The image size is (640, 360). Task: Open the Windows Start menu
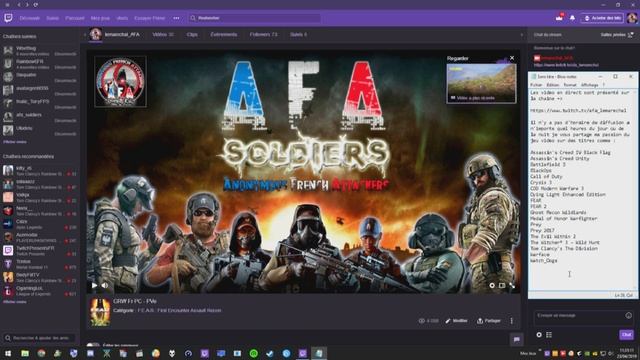pos(8,353)
